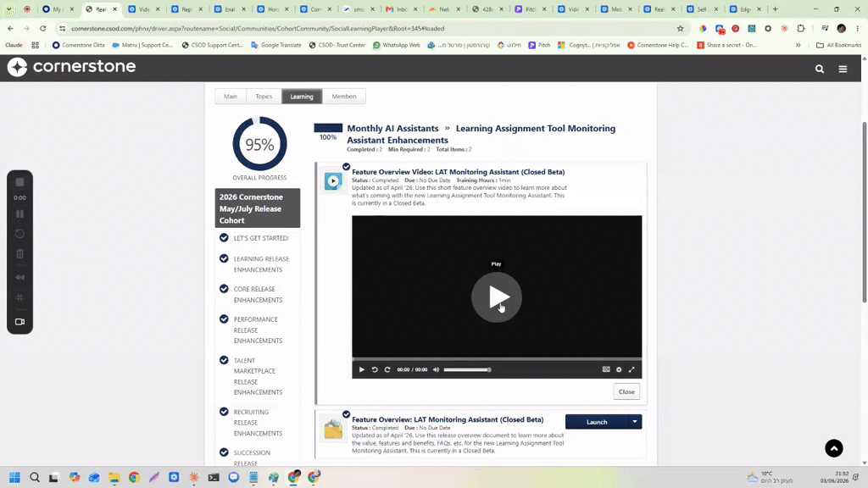Image resolution: width=868 pixels, height=488 pixels.
Task: Play the video with the large center play button
Action: point(497,297)
